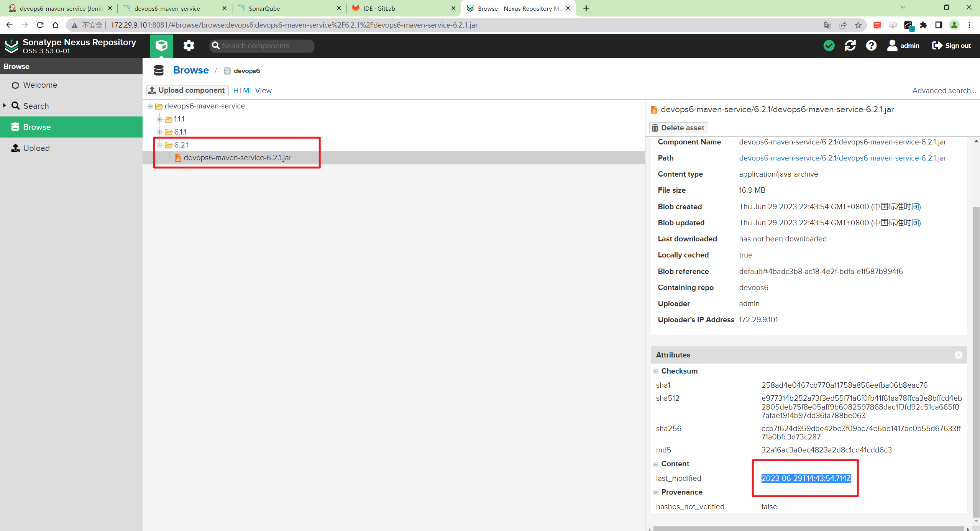Focus the Search components field
This screenshot has height=531, width=980.
pyautogui.click(x=262, y=46)
